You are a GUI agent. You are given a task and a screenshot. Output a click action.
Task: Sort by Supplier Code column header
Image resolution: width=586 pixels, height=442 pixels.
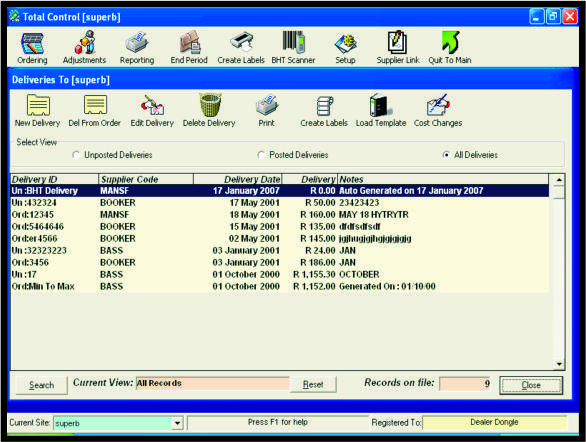146,179
